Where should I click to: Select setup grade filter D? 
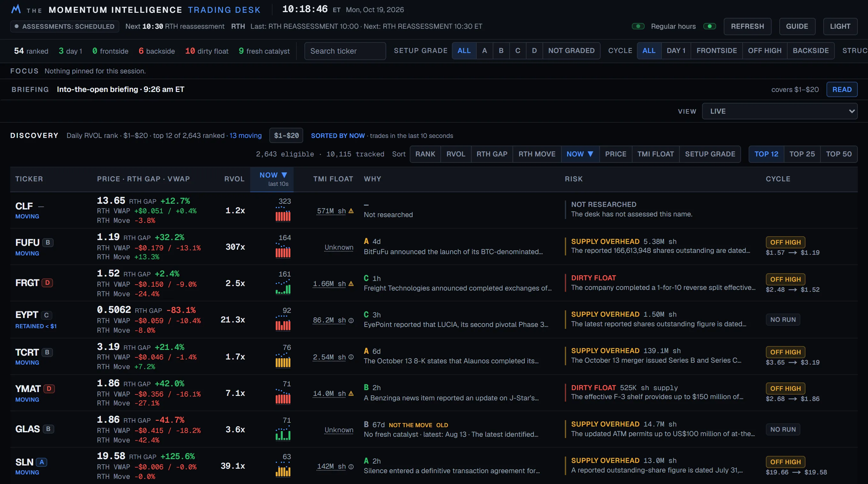click(x=534, y=50)
